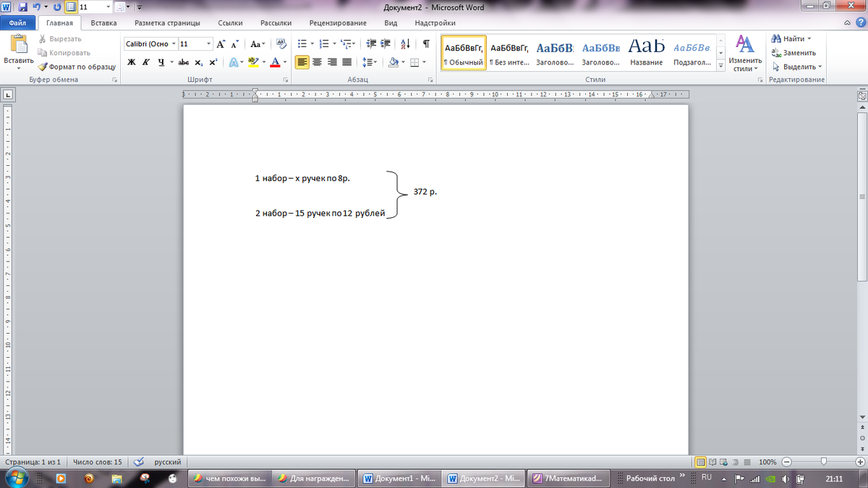Click the zoom slider handle
The image size is (868, 488).
tap(823, 462)
